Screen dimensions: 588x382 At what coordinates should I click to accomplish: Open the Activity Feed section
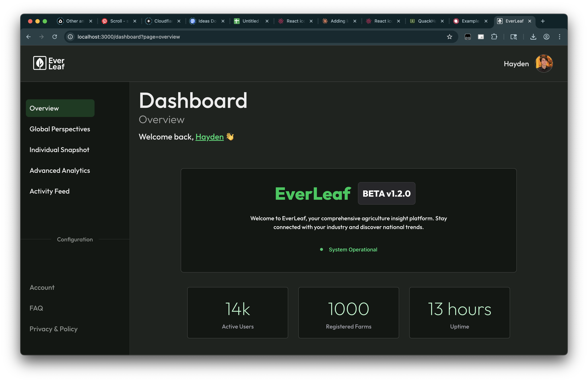49,191
